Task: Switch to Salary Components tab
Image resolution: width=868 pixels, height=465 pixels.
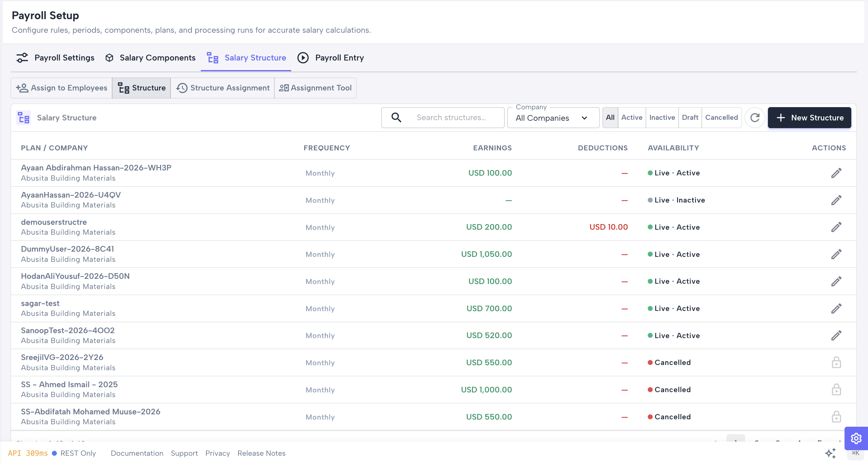Action: pos(150,58)
